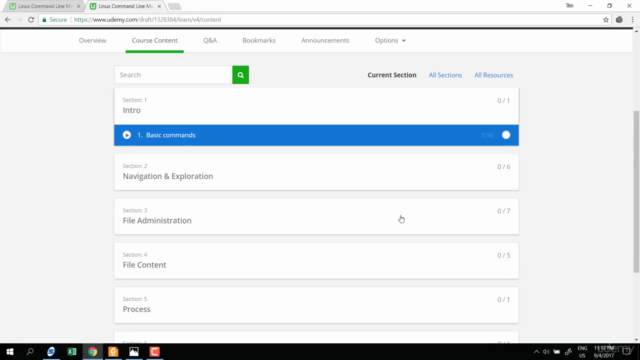Select Current Section filter
The image size is (640, 360).
click(x=392, y=75)
